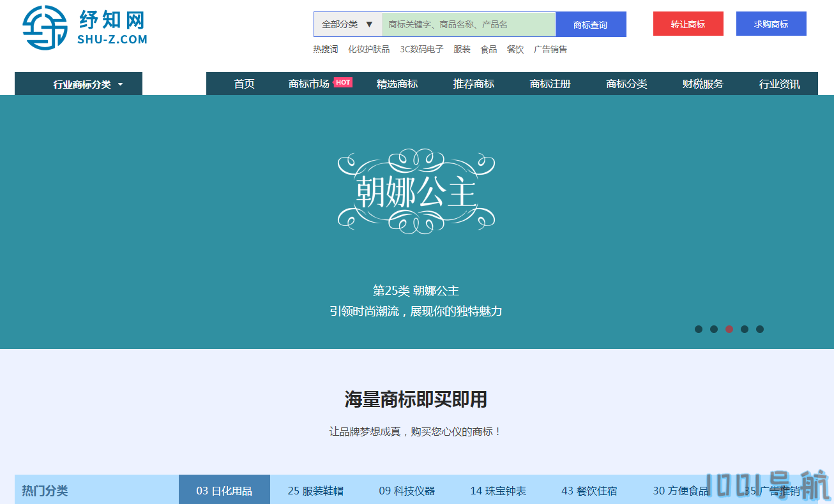Click the HOT badge beside 商标市场
Image resolution: width=834 pixels, height=504 pixels.
coord(343,82)
